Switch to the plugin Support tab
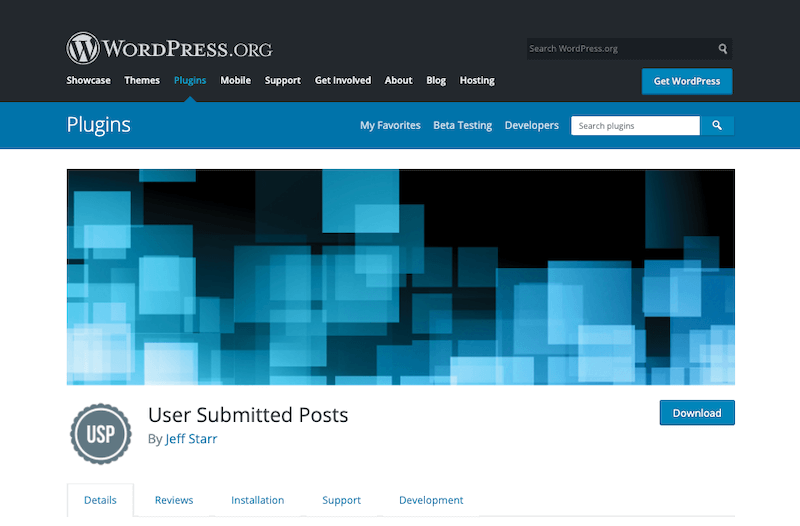Screen dimensions: 800x526 [x=341, y=500]
